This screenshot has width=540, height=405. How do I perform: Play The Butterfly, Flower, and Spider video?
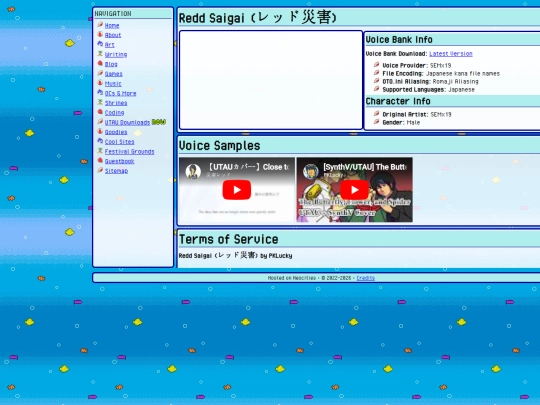pyautogui.click(x=354, y=190)
